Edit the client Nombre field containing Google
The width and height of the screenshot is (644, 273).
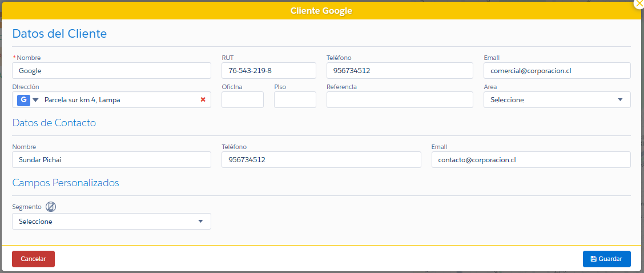(112, 71)
